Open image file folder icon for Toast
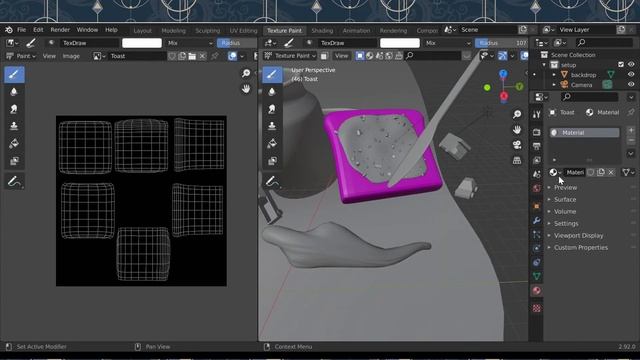Screen dimensions: 640x360 pyautogui.click(x=192, y=56)
